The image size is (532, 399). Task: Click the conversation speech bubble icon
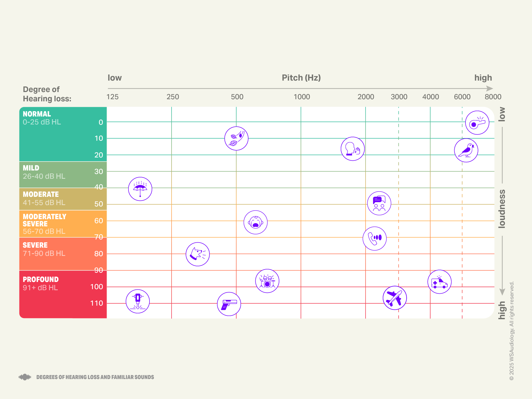click(x=379, y=203)
